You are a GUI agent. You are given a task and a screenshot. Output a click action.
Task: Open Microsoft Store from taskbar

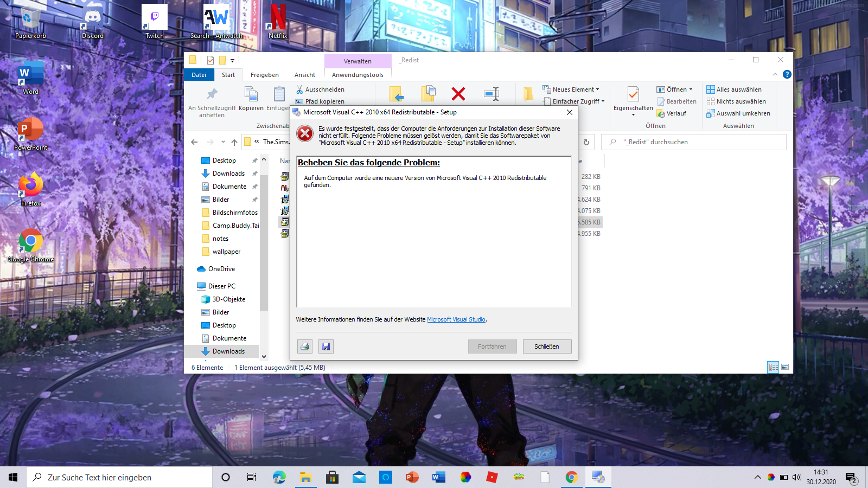332,477
